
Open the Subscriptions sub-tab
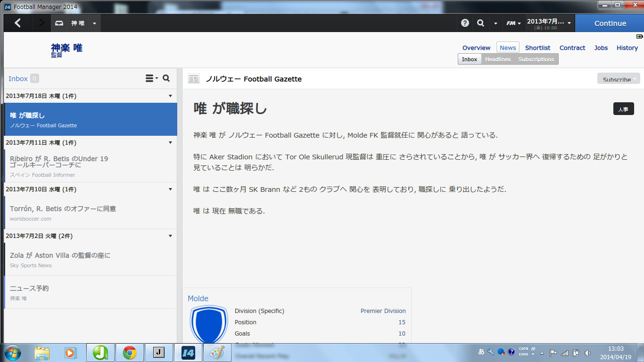pyautogui.click(x=536, y=59)
